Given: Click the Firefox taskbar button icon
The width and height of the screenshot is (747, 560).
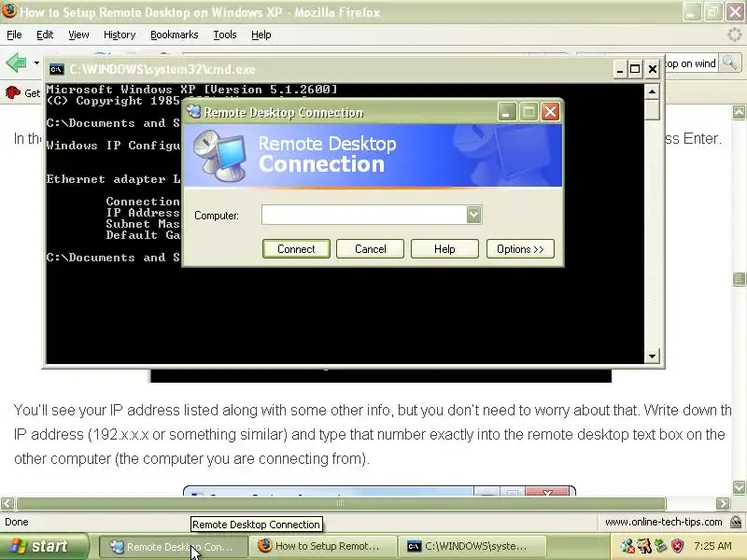Looking at the screenshot, I should tap(265, 546).
